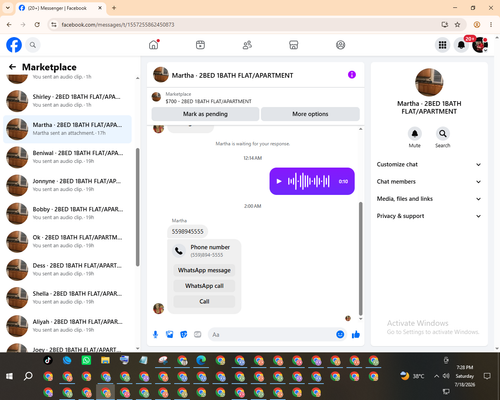Click Mark as pending button
Viewport: 500px width, 400px height.
click(205, 114)
